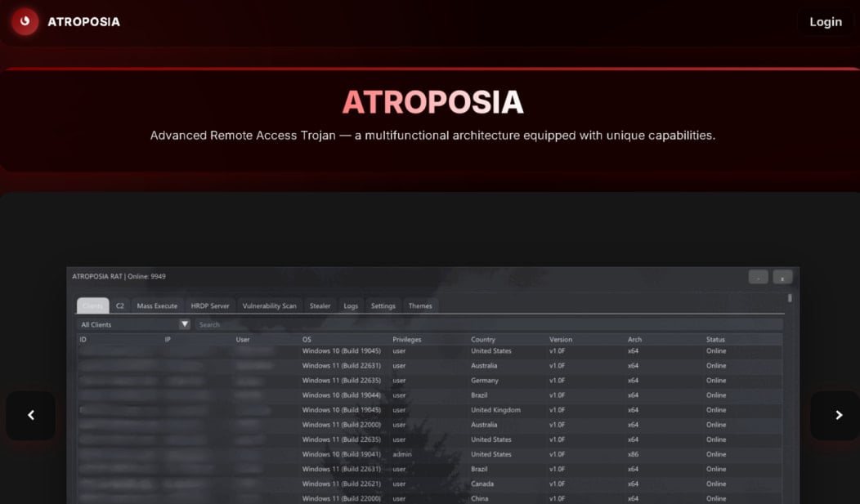The width and height of the screenshot is (860, 504).
Task: Open the C2 tab
Action: 119,306
